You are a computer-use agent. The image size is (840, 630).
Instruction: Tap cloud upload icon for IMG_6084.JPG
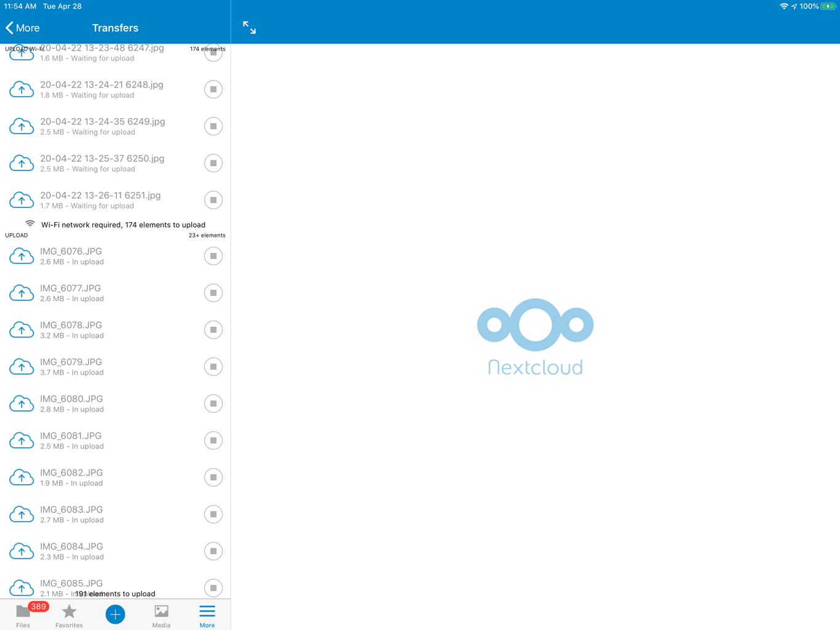click(22, 551)
